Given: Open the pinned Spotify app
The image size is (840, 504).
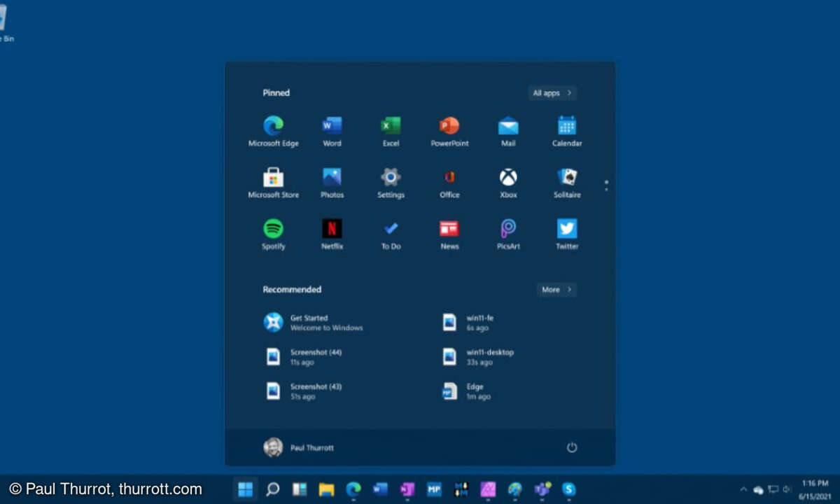Looking at the screenshot, I should pos(273,234).
